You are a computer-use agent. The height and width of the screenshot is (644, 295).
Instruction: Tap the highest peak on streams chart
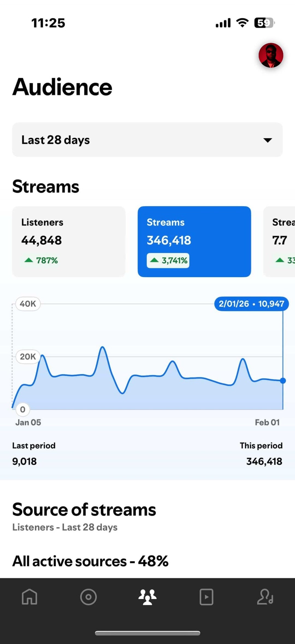pos(102,347)
